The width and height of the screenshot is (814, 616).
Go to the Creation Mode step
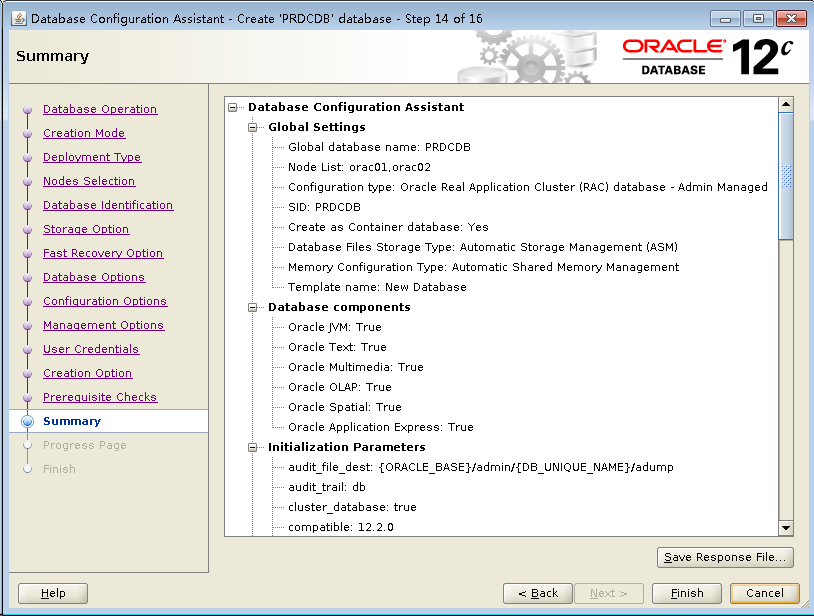tap(84, 133)
